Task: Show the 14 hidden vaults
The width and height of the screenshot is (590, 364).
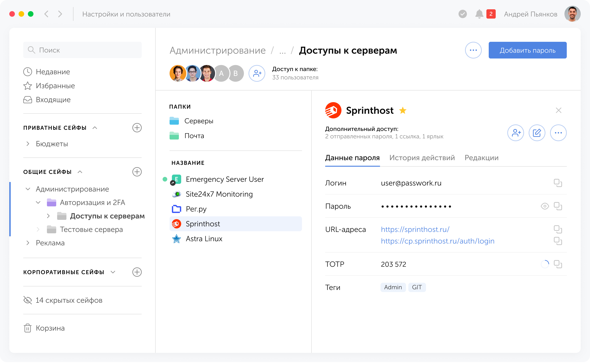Action: pos(69,300)
